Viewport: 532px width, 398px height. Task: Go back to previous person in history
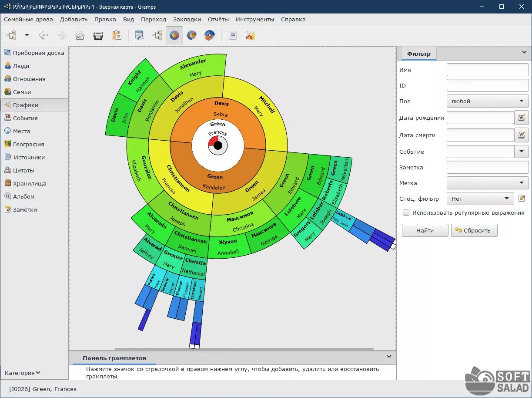[x=43, y=35]
